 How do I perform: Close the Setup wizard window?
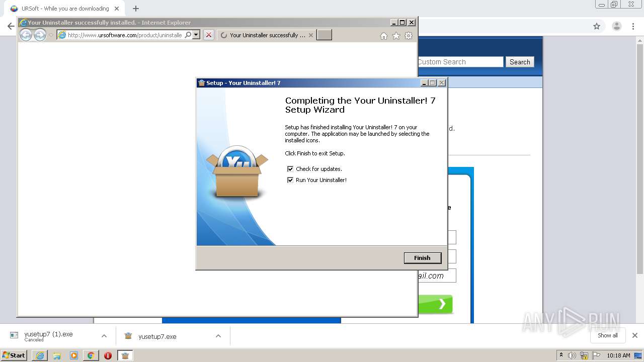point(442,83)
